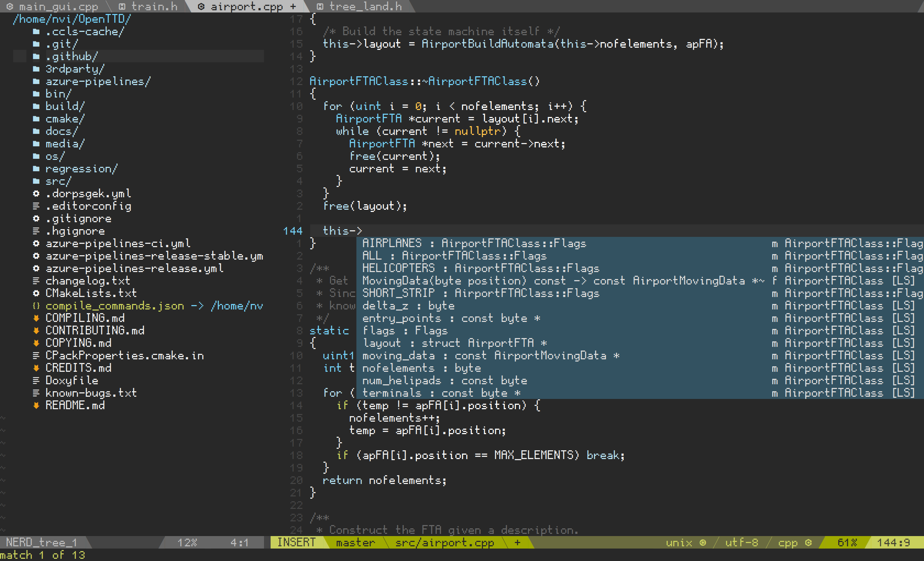Click the gear icon beside .dorpsgek.yml
This screenshot has width=924, height=561.
[36, 194]
